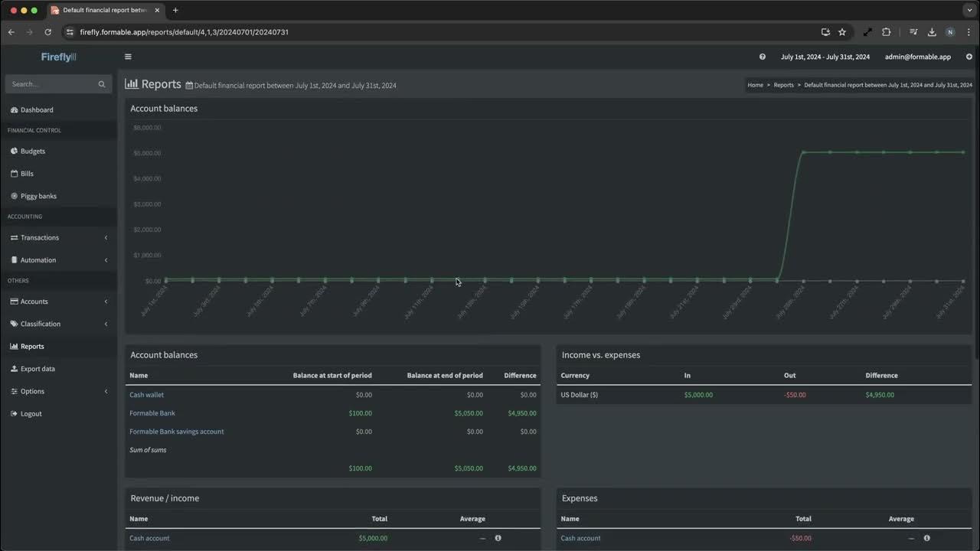Open Export data from the sidebar

pyautogui.click(x=38, y=369)
